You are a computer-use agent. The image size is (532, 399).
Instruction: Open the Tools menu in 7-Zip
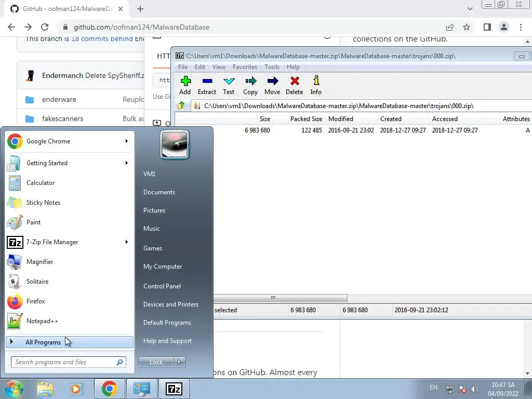click(272, 67)
